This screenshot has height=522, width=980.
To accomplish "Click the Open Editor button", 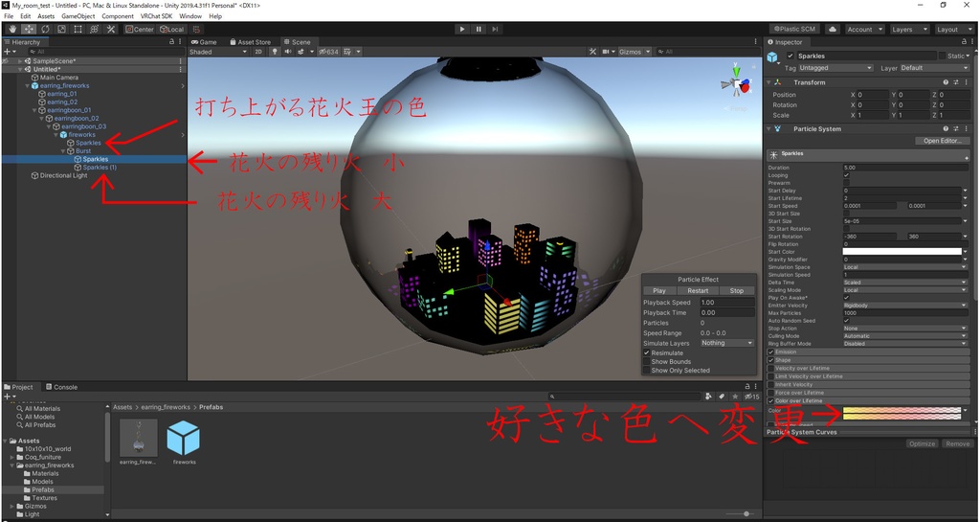I will point(942,141).
